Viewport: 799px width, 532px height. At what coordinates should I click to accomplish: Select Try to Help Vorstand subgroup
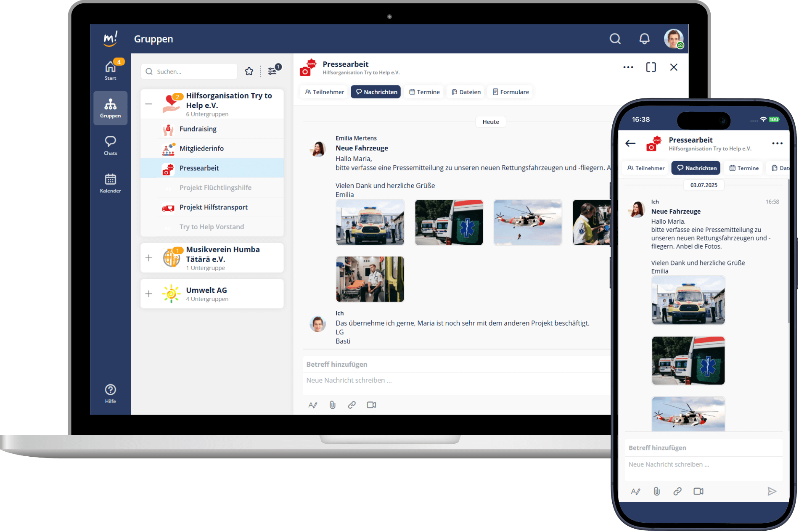tap(212, 227)
